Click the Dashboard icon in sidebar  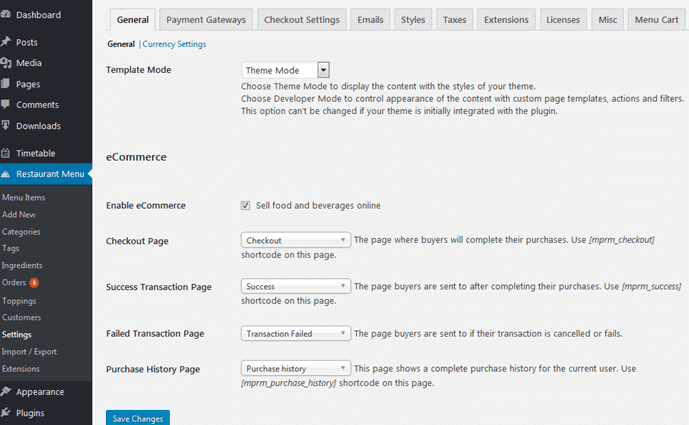pos(6,15)
